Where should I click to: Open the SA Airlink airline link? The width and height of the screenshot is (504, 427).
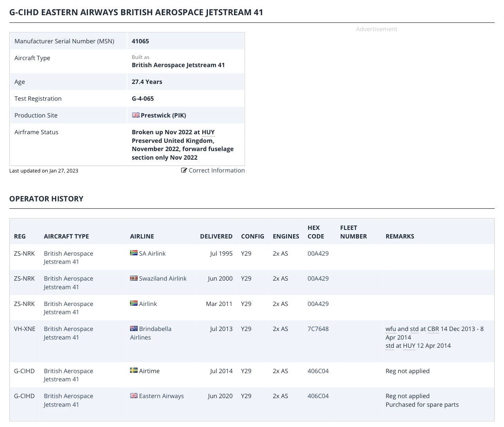click(x=152, y=253)
